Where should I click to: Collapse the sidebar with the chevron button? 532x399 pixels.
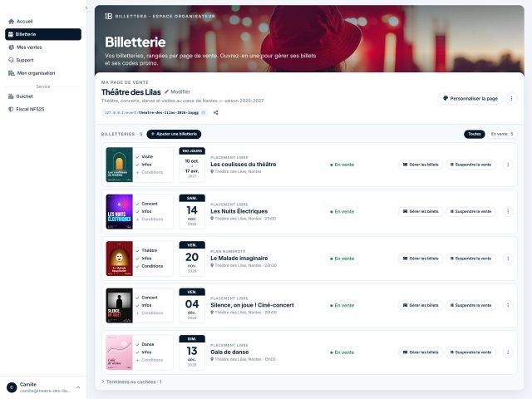(x=86, y=7)
